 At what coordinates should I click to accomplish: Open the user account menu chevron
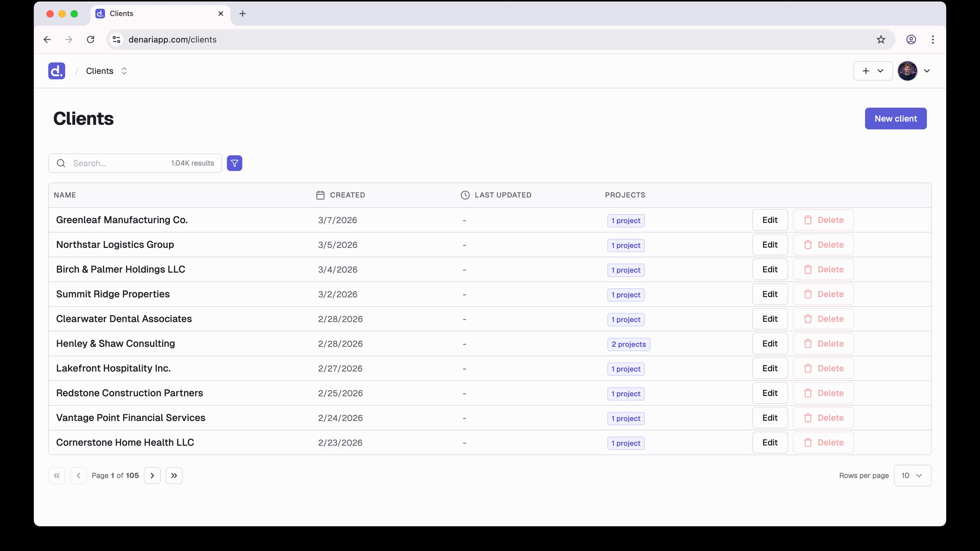point(927,71)
